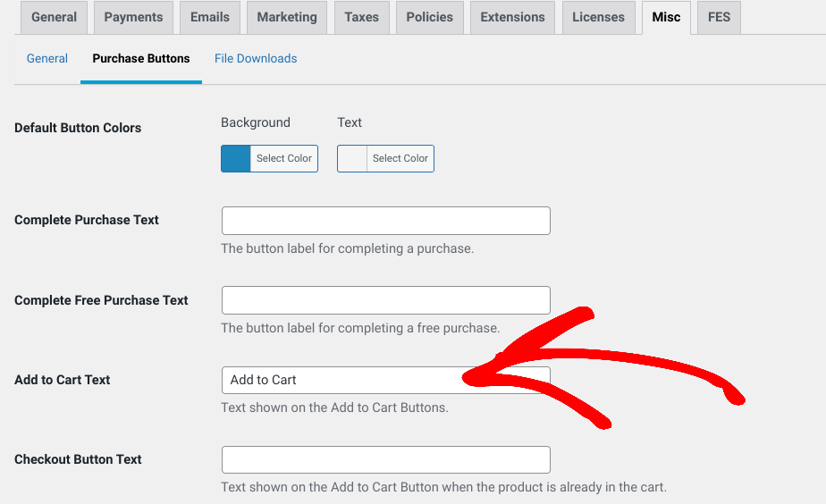Image resolution: width=826 pixels, height=504 pixels.
Task: Open the Policies tab
Action: point(429,17)
